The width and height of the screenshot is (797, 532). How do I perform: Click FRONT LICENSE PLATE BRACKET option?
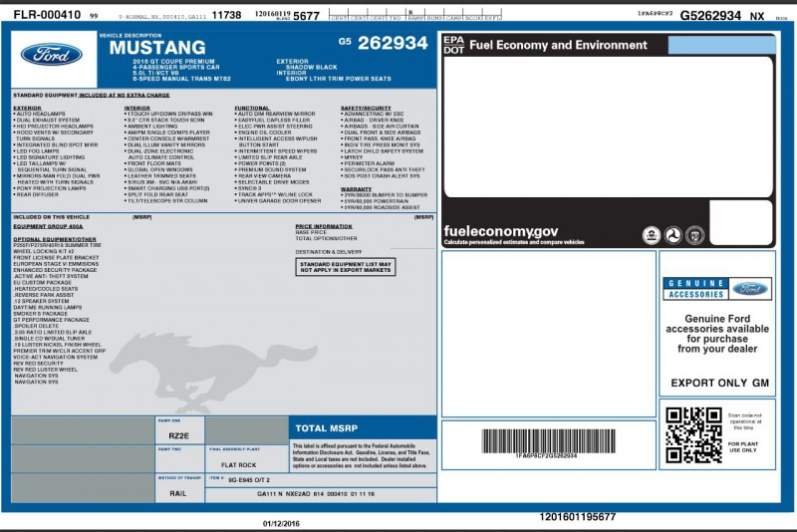[x=56, y=258]
